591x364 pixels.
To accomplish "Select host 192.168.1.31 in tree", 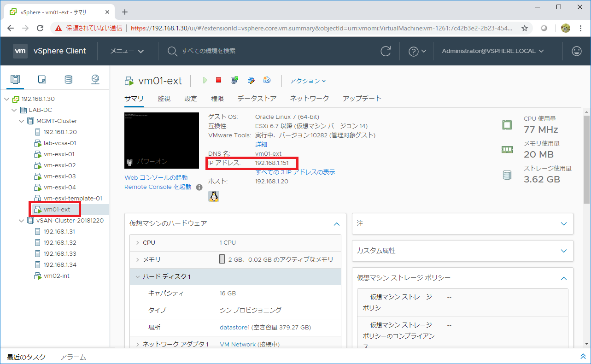I will click(60, 231).
